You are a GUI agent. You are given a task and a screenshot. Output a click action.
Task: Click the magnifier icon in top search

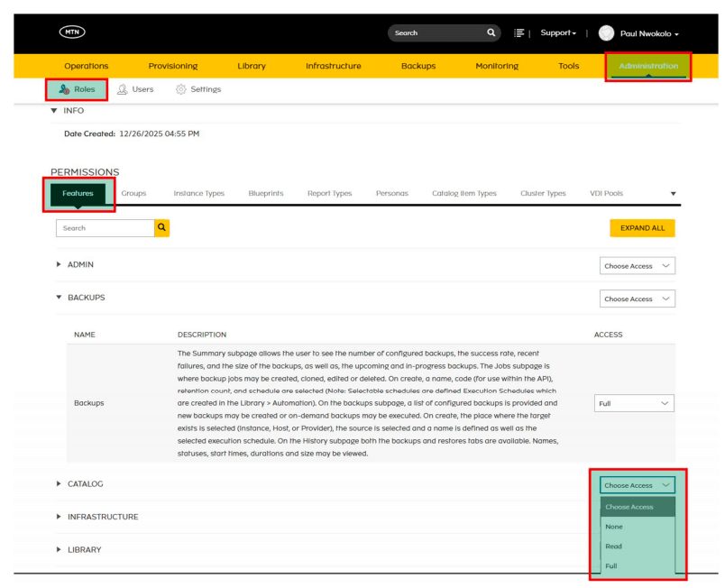[x=491, y=32]
